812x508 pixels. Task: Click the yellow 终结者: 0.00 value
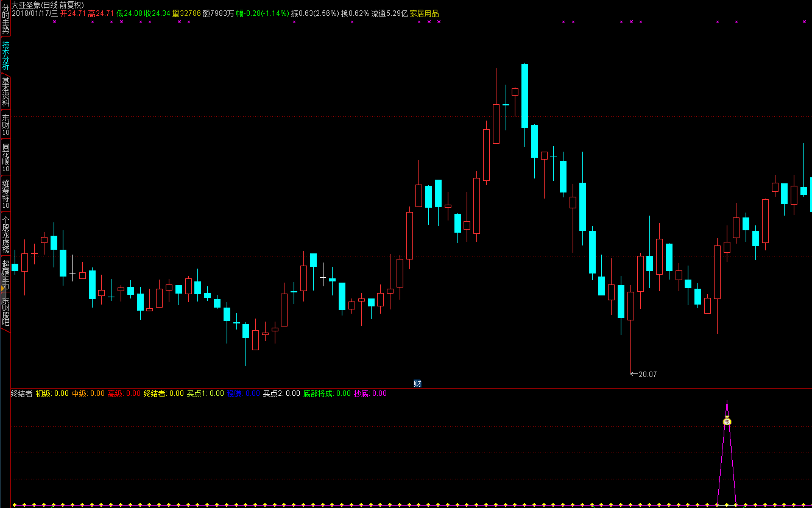coord(163,393)
